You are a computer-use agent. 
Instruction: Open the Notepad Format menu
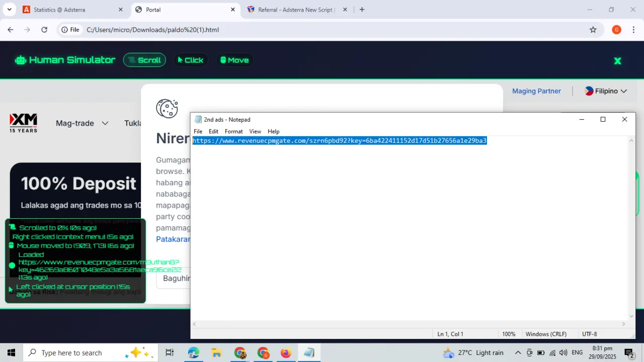(x=234, y=131)
